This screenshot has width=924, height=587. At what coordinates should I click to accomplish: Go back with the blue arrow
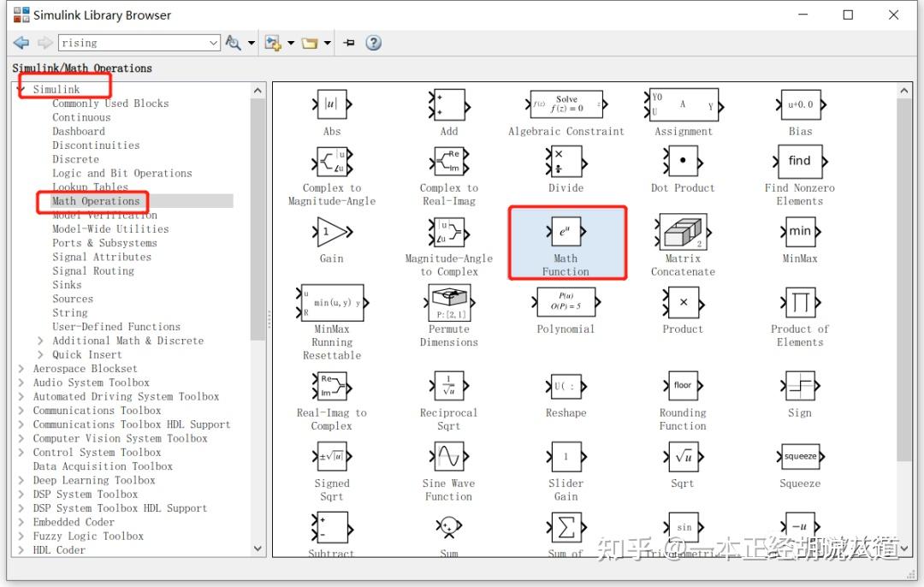[21, 43]
